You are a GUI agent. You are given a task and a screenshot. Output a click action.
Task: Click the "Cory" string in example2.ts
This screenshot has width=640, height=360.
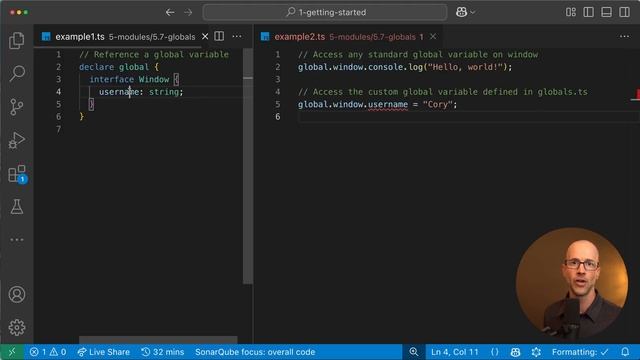pyautogui.click(x=438, y=104)
